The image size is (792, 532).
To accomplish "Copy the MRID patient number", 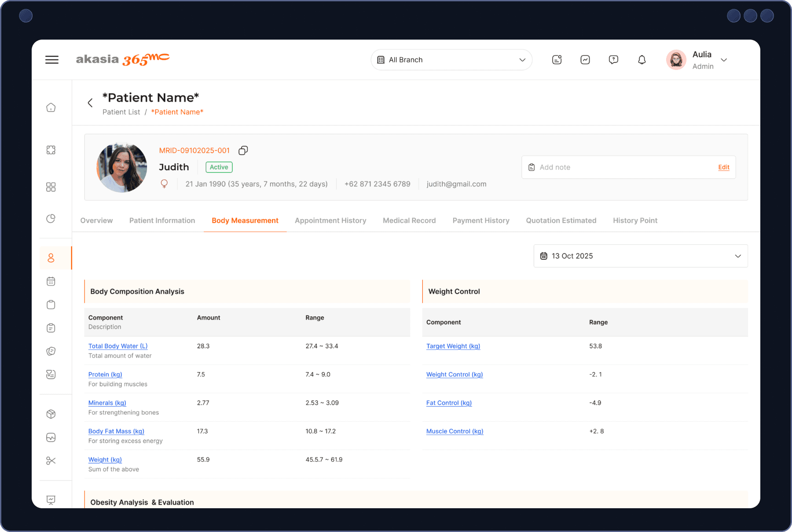I will 243,150.
